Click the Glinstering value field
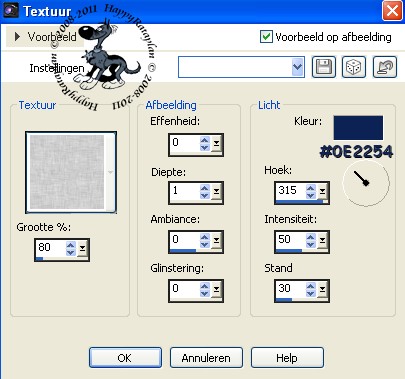 point(185,288)
